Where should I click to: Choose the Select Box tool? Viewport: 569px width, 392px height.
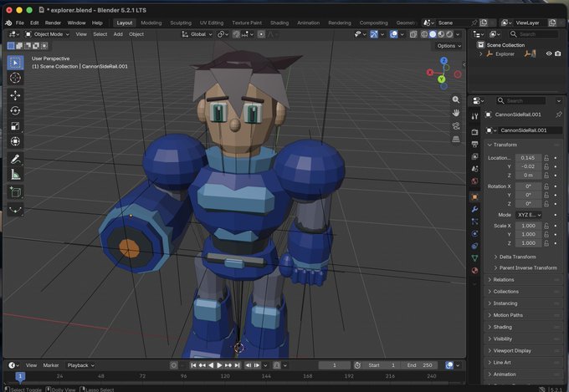[15, 63]
